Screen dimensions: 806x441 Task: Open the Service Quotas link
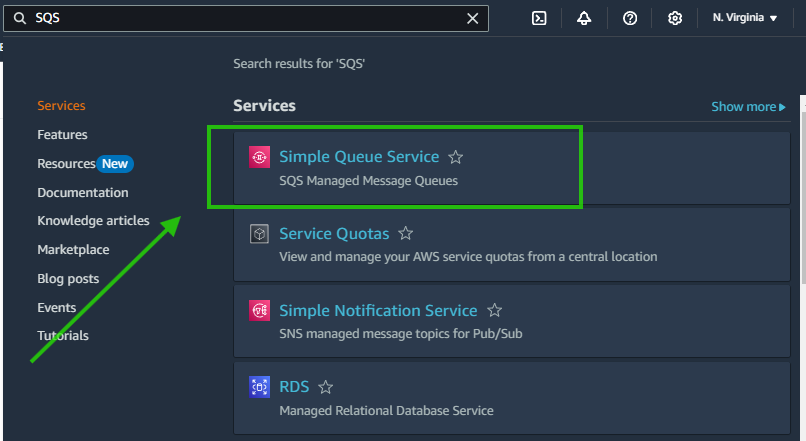(x=334, y=234)
